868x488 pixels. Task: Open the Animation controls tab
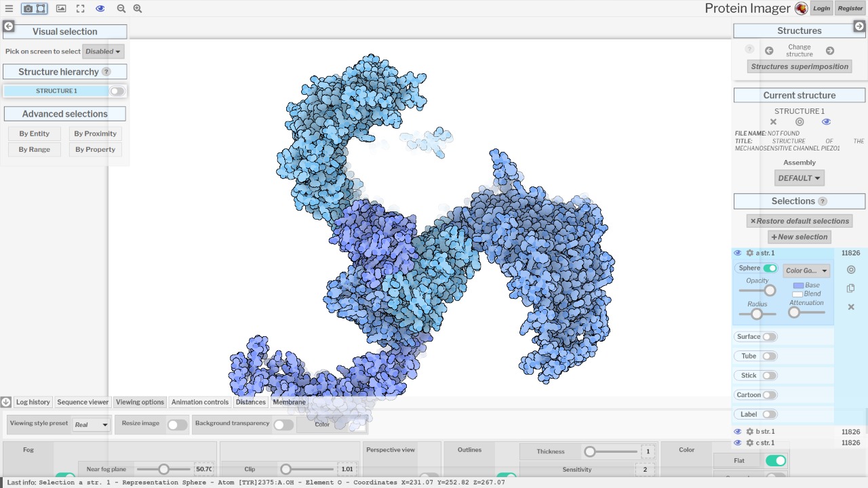point(200,402)
